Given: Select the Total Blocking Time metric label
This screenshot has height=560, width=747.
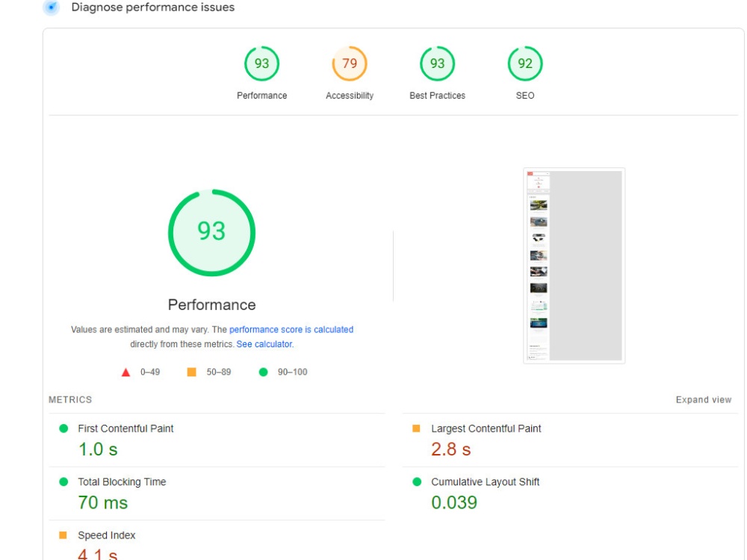Looking at the screenshot, I should 122,482.
